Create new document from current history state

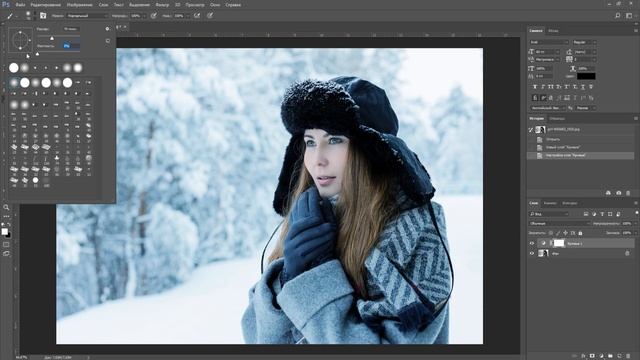tap(608, 193)
